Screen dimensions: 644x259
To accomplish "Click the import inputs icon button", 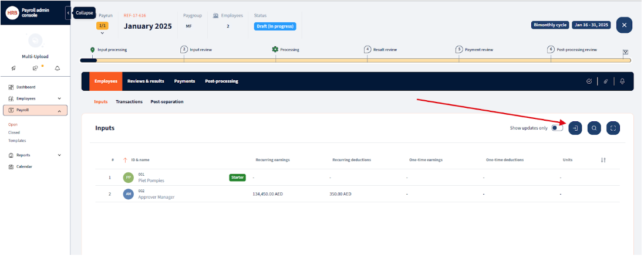I will [575, 128].
